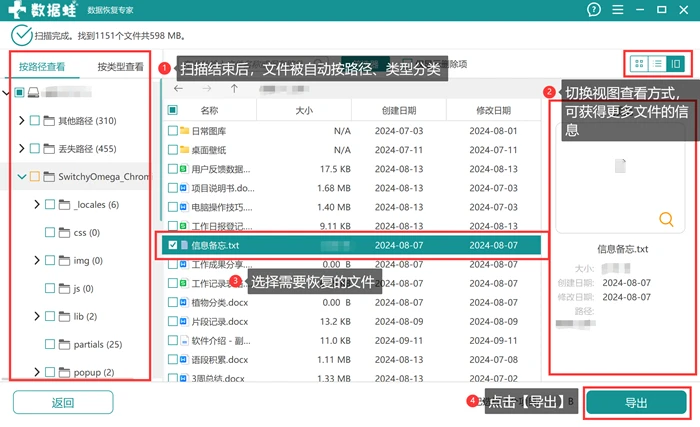
Task: Select the detail preview pane view icon
Action: [675, 64]
